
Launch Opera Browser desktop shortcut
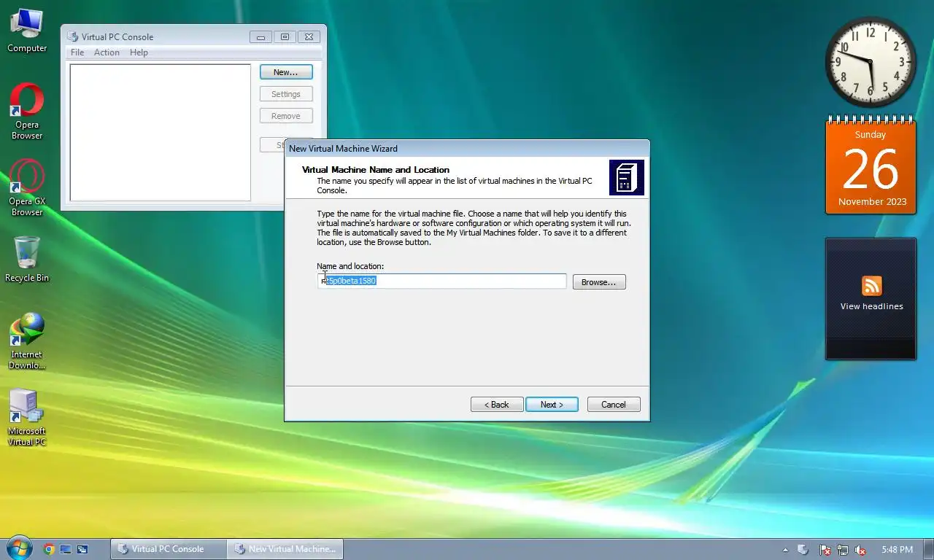[27, 111]
